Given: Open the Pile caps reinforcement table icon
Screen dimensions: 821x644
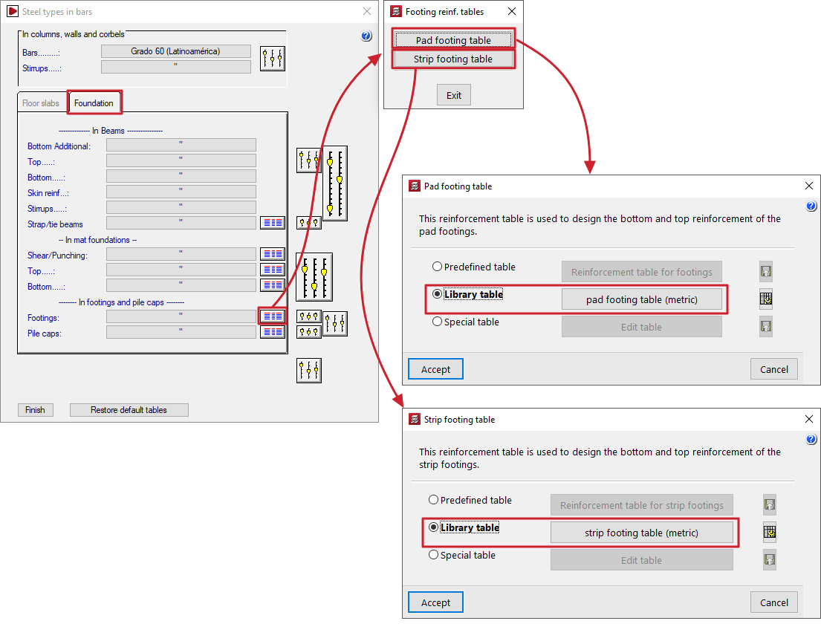Looking at the screenshot, I should (x=273, y=333).
